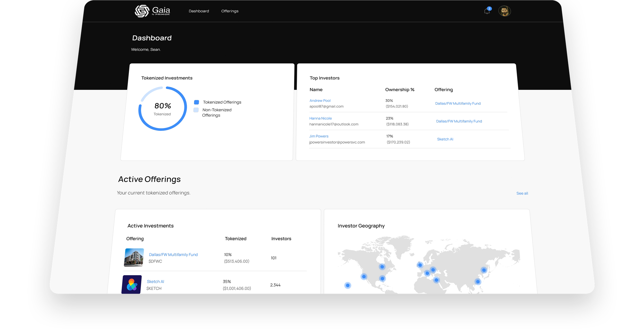The width and height of the screenshot is (644, 329).
Task: Open the notifications bell
Action: [487, 11]
